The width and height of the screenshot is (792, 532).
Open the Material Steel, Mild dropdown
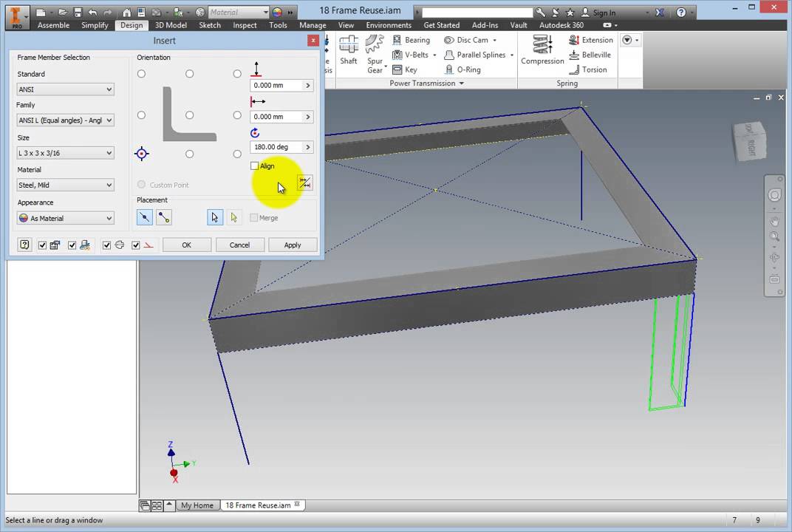click(x=65, y=185)
